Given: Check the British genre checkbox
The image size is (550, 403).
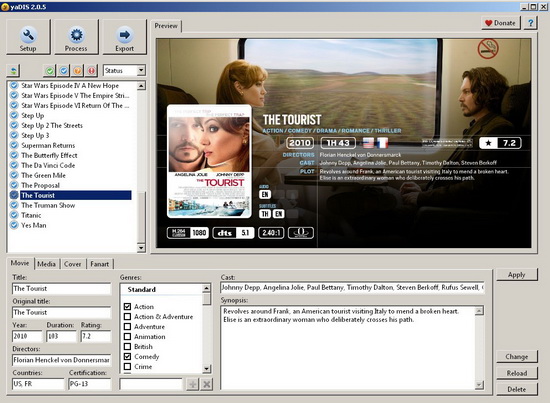Looking at the screenshot, I should point(127,347).
